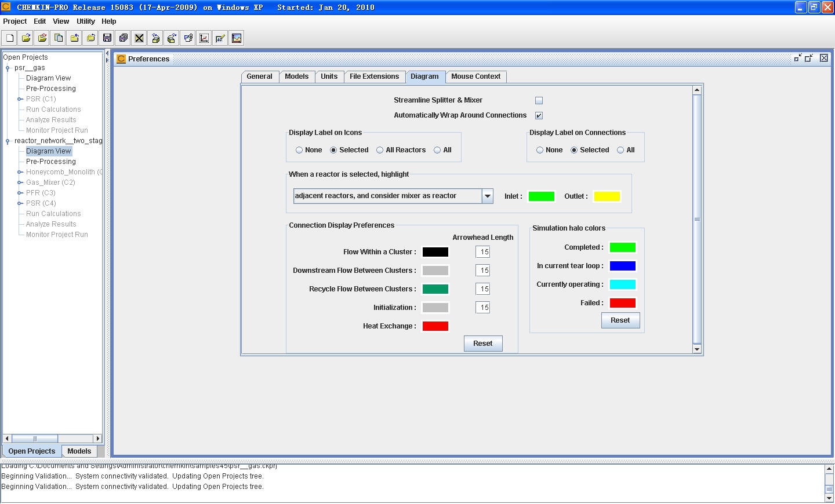Click the blue squares diagram toolbar icon

(188, 38)
